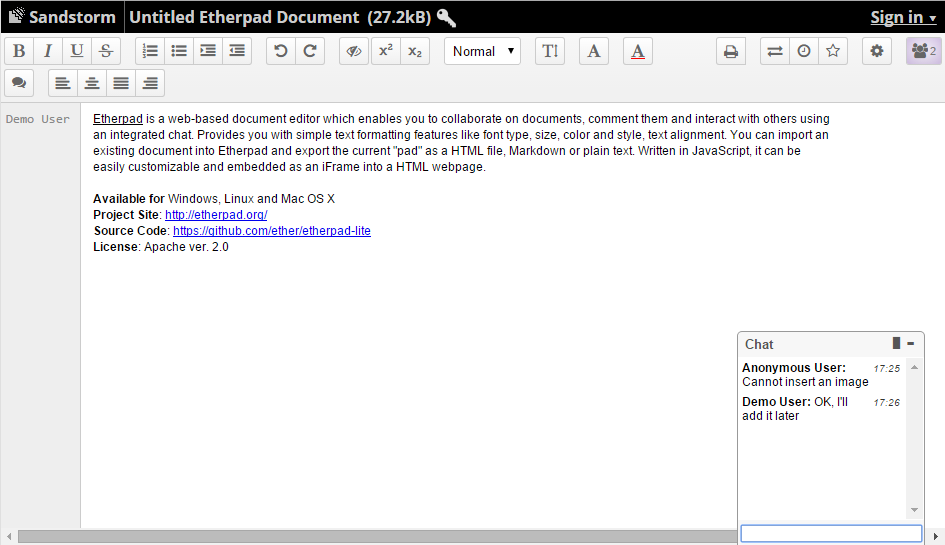Click the Untitled Etherpad Document title
This screenshot has width=945, height=545.
pyautogui.click(x=244, y=17)
